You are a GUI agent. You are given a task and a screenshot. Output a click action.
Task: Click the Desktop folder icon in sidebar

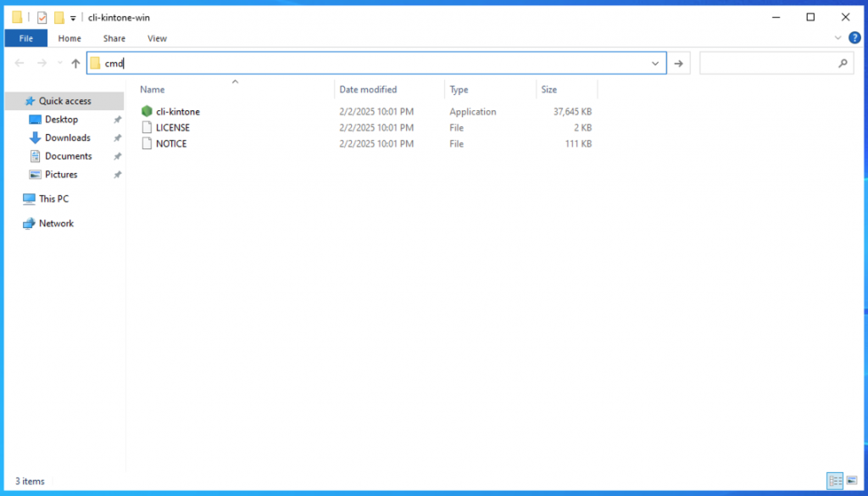point(35,120)
